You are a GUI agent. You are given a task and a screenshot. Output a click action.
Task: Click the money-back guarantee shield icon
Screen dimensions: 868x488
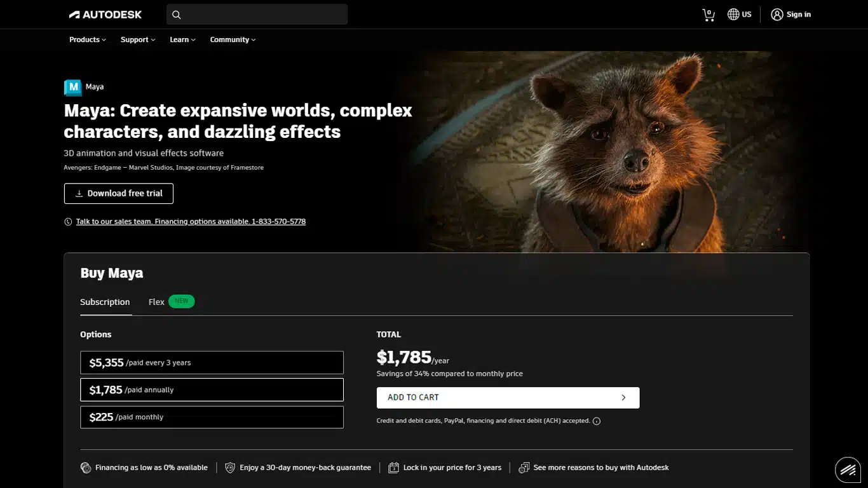[230, 468]
